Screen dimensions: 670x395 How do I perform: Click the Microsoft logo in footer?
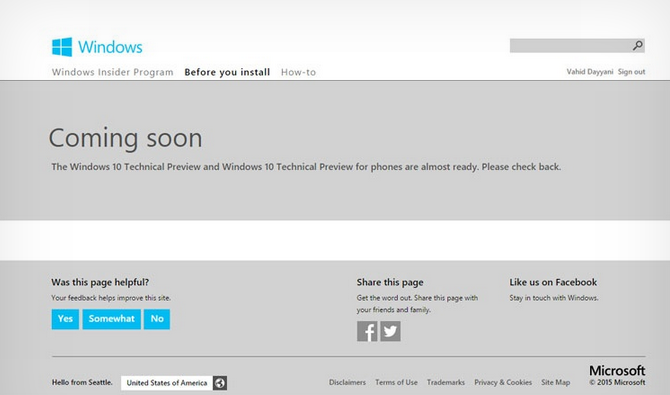tap(617, 370)
